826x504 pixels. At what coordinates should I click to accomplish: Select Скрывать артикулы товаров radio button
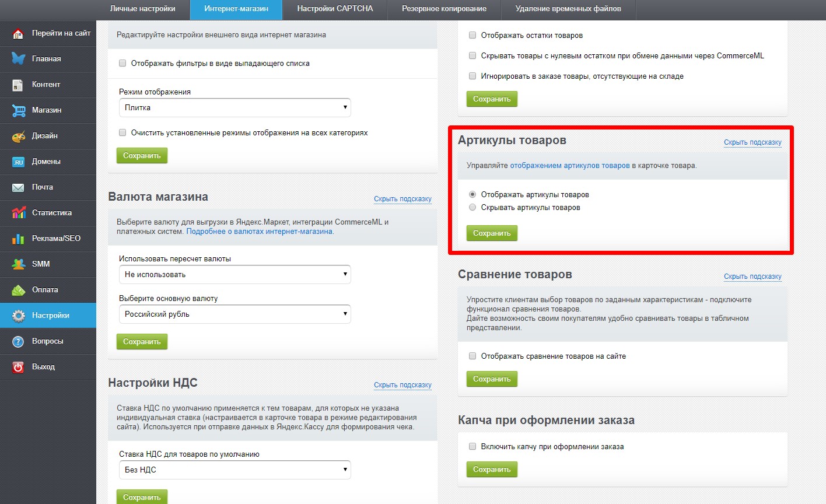coord(473,207)
